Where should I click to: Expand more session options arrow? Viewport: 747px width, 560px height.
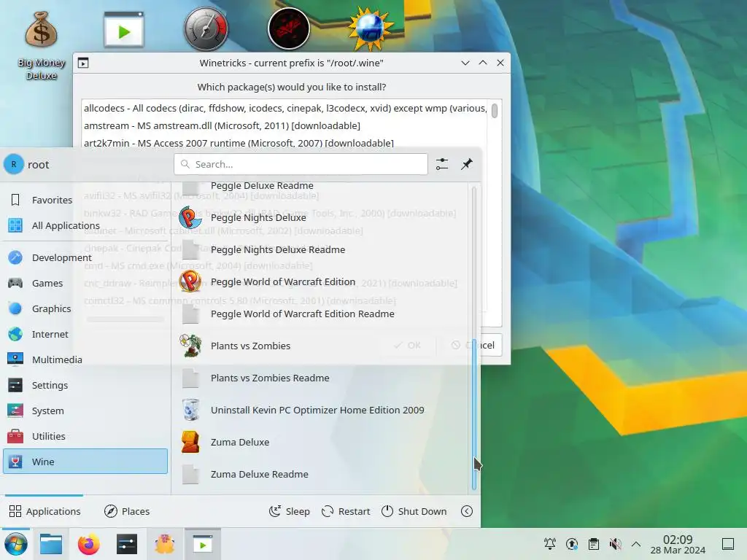[467, 511]
